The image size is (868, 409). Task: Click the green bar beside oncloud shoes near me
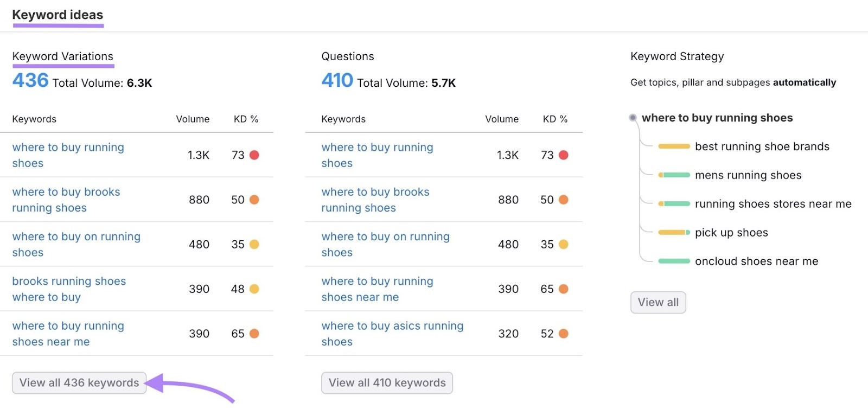point(674,261)
